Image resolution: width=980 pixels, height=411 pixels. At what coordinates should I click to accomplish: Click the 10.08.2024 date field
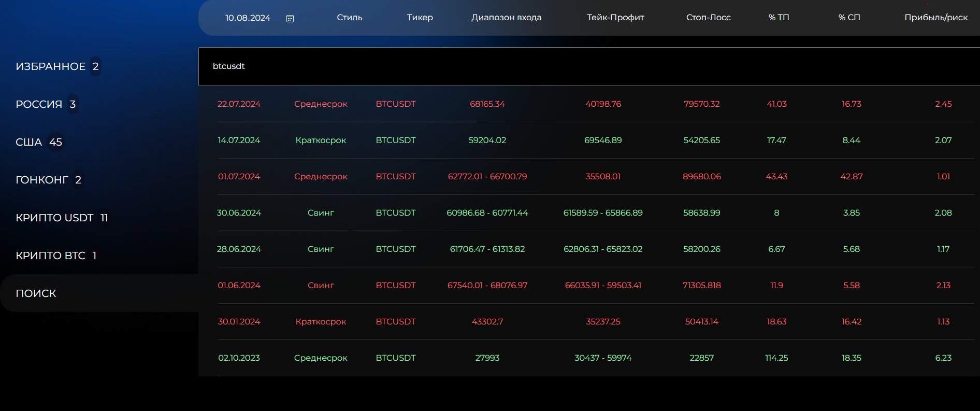[248, 18]
